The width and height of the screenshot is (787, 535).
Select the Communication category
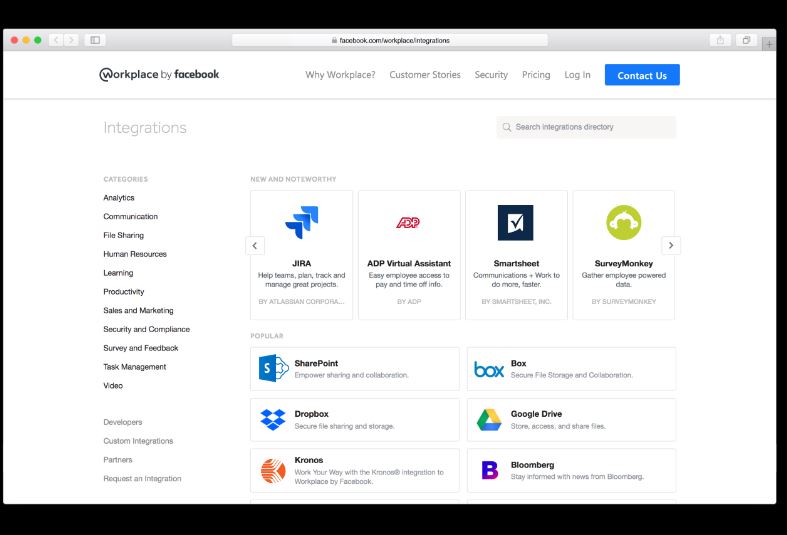point(130,216)
